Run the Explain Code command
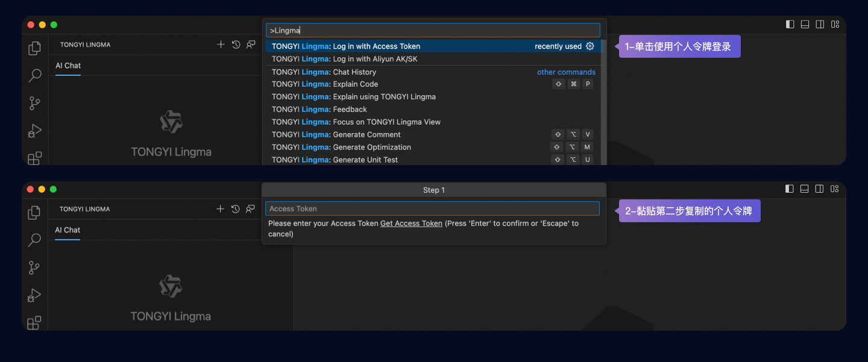 pyautogui.click(x=433, y=84)
